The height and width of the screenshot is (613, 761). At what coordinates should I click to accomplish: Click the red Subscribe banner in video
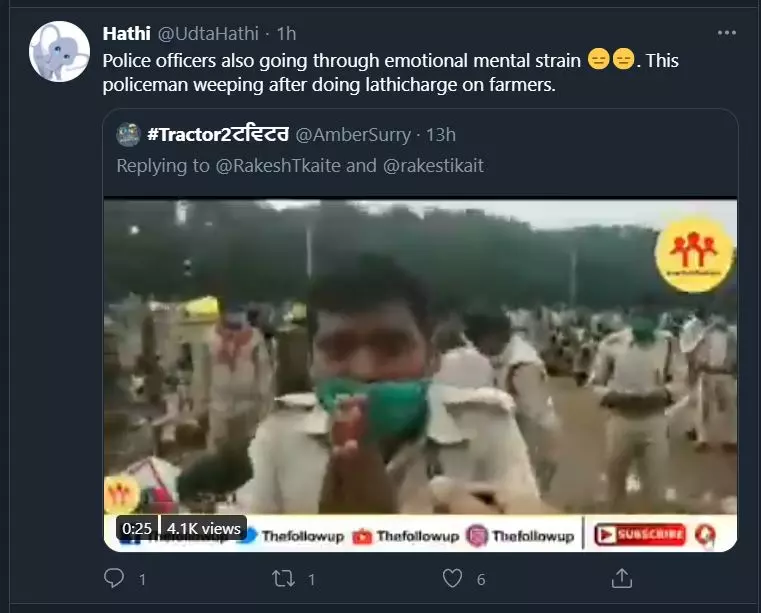tap(641, 535)
